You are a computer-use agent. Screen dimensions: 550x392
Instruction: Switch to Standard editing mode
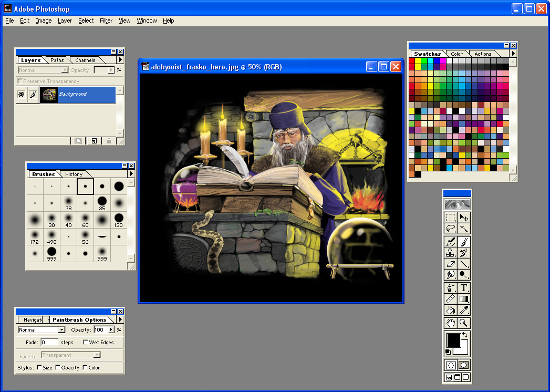[x=451, y=365]
